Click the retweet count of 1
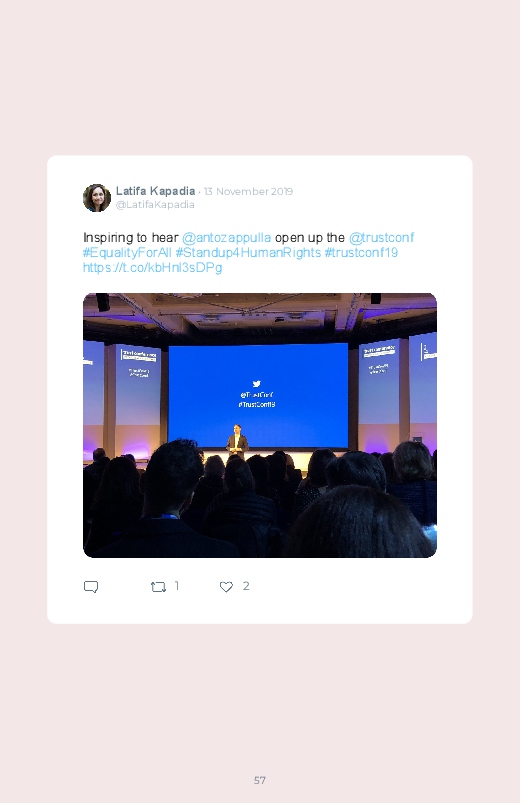Viewport: 520px width, 803px height. coord(177,586)
